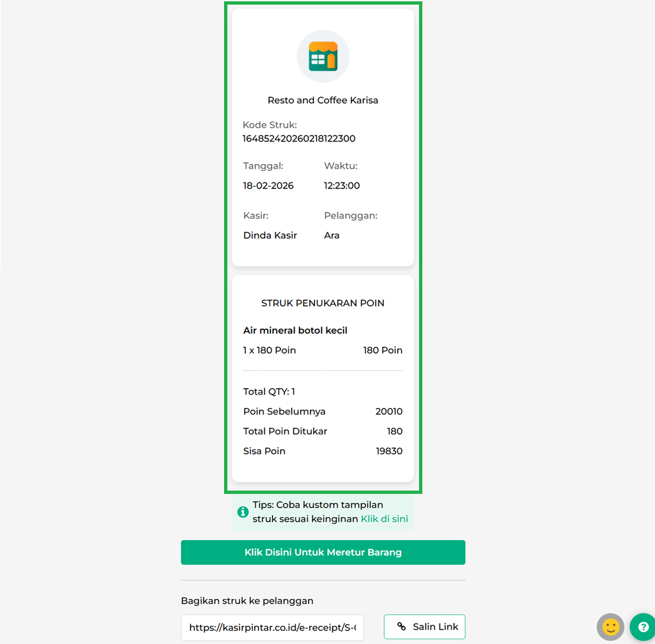The image size is (655, 644).
Task: Click the time value 12:23:00
Action: tap(342, 186)
